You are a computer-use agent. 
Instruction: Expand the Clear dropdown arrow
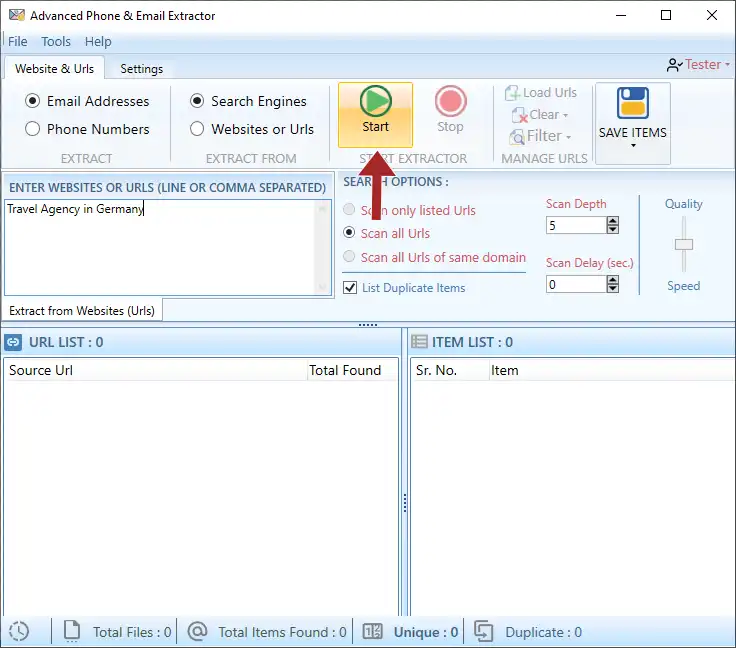click(566, 115)
